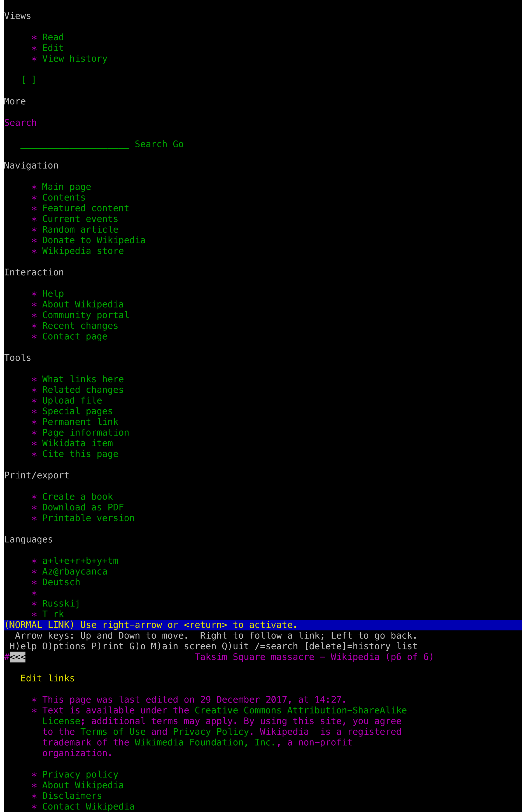Open the Page information link
This screenshot has height=812, width=522.
pyautogui.click(x=85, y=432)
